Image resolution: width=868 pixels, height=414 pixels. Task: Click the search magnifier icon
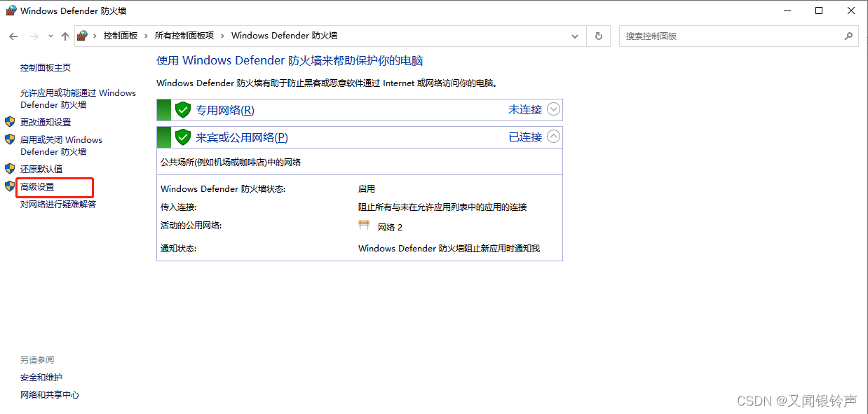pos(848,36)
